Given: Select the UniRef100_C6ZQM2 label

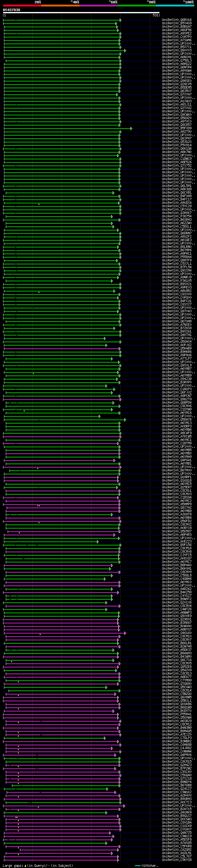Looking at the screenshot, I should coord(177,850).
